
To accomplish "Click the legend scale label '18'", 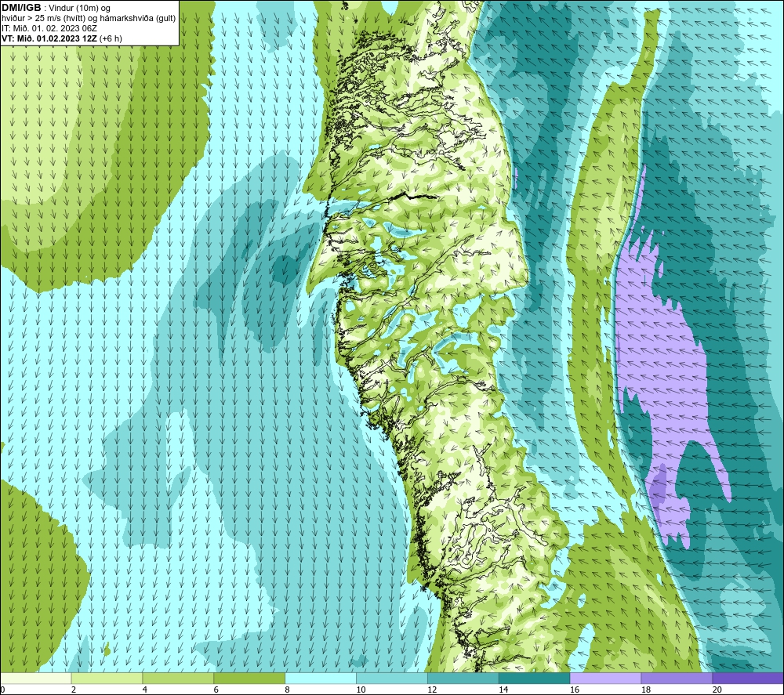I will tap(645, 690).
